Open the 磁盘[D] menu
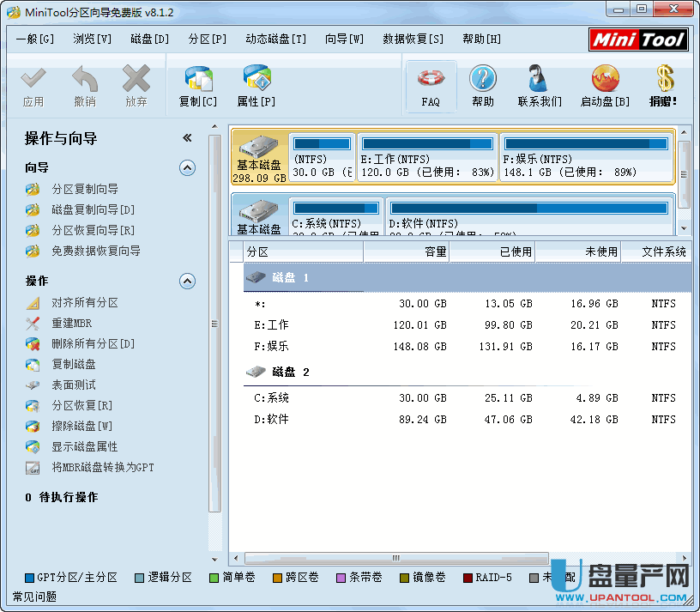 pos(149,39)
